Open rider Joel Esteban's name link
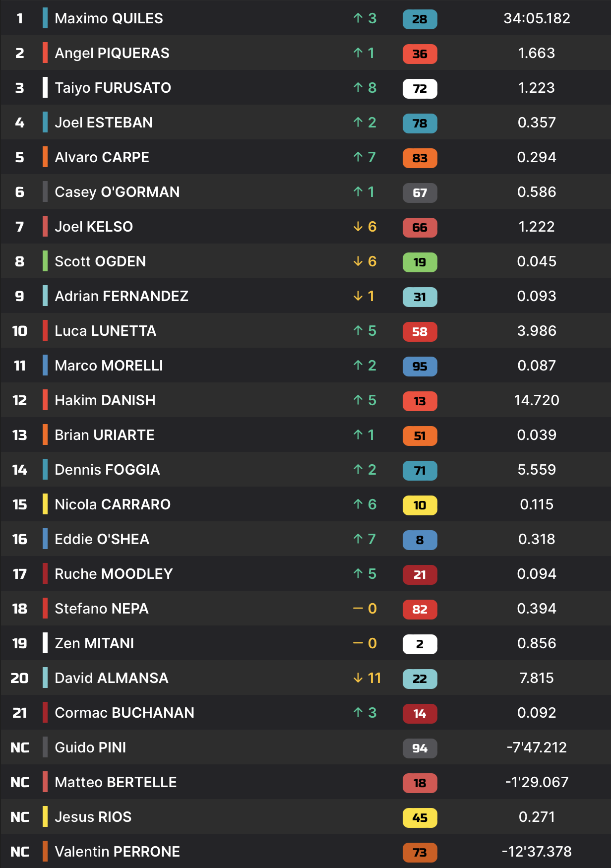 [x=104, y=123]
